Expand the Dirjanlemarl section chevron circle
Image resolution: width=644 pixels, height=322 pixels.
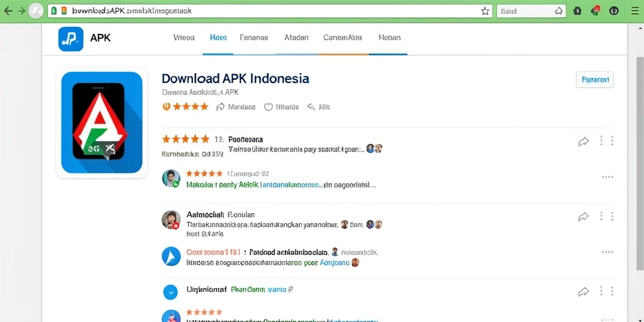(170, 292)
